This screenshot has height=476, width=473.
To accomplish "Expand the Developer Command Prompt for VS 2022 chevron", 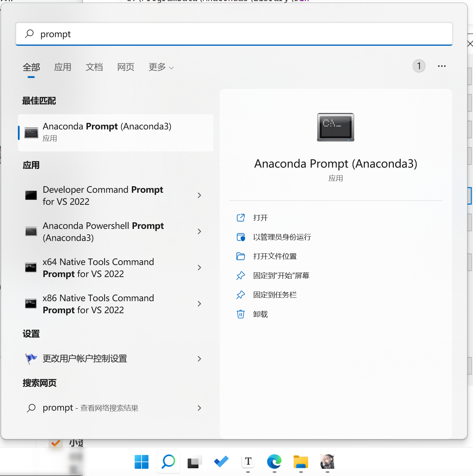I will [199, 195].
